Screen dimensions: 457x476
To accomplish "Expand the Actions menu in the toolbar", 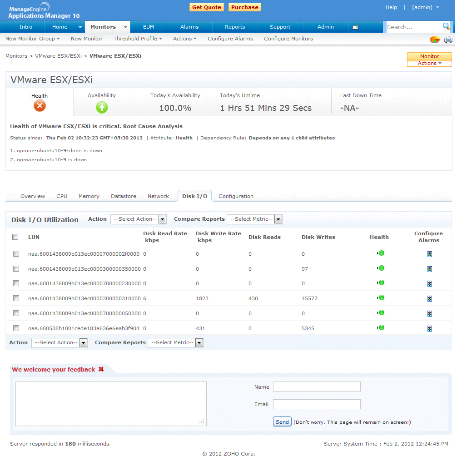I will pos(185,39).
